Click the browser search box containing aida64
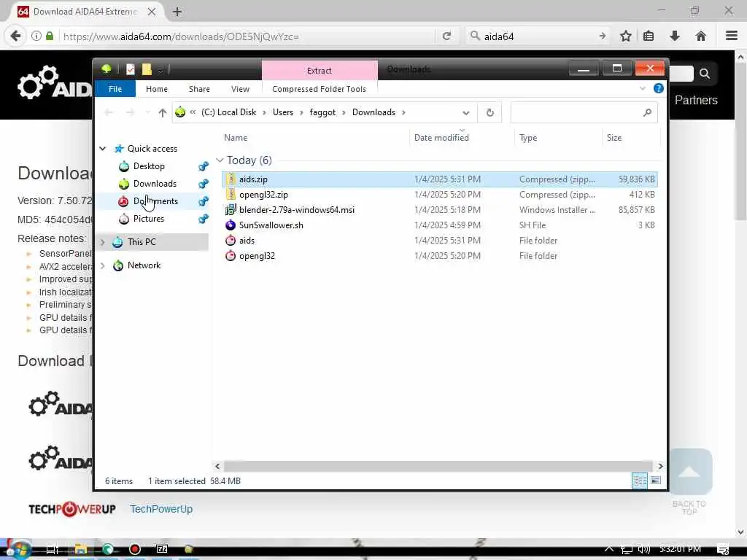This screenshot has width=747, height=560. click(538, 36)
